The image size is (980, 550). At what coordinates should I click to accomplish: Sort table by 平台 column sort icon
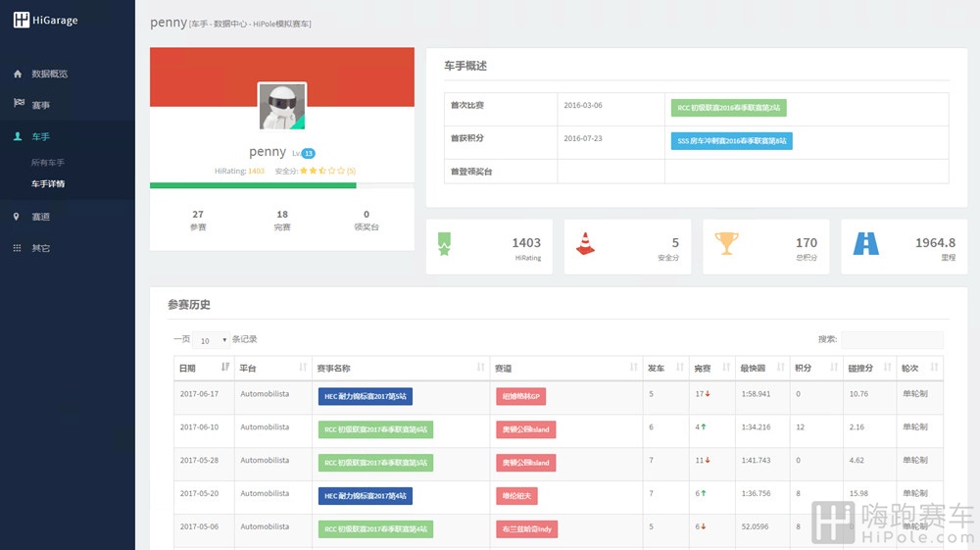pyautogui.click(x=303, y=368)
